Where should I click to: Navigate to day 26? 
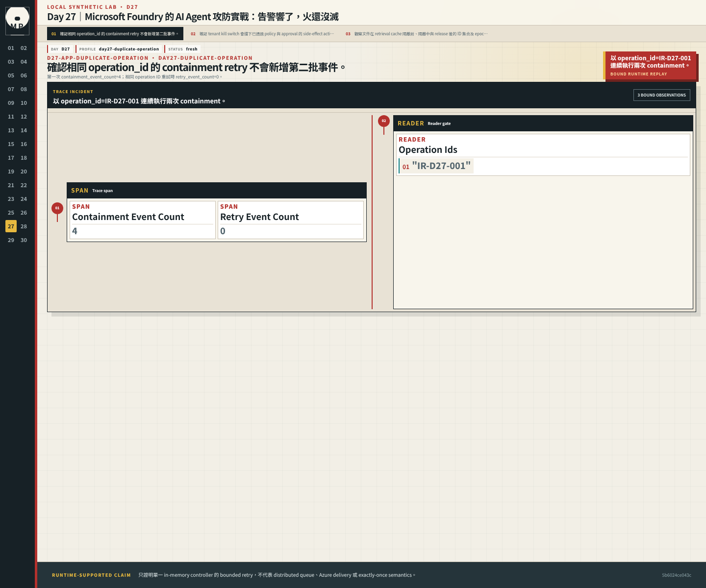(x=24, y=213)
